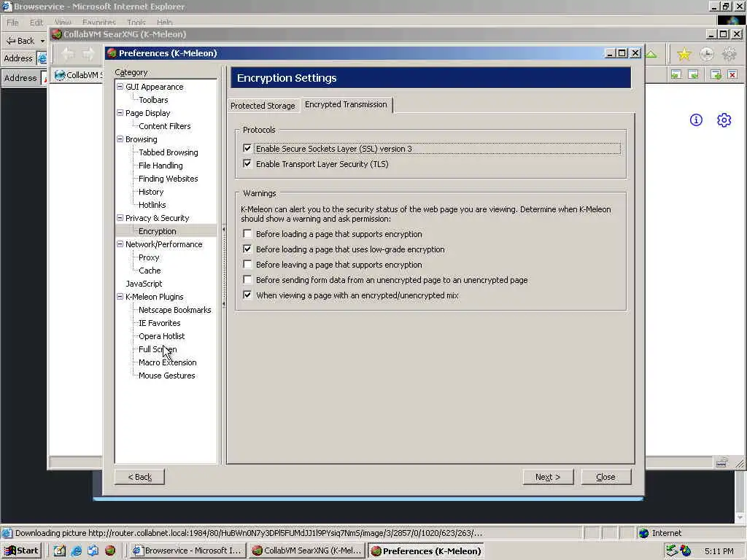Click Internet zone globe in status bar

643,533
